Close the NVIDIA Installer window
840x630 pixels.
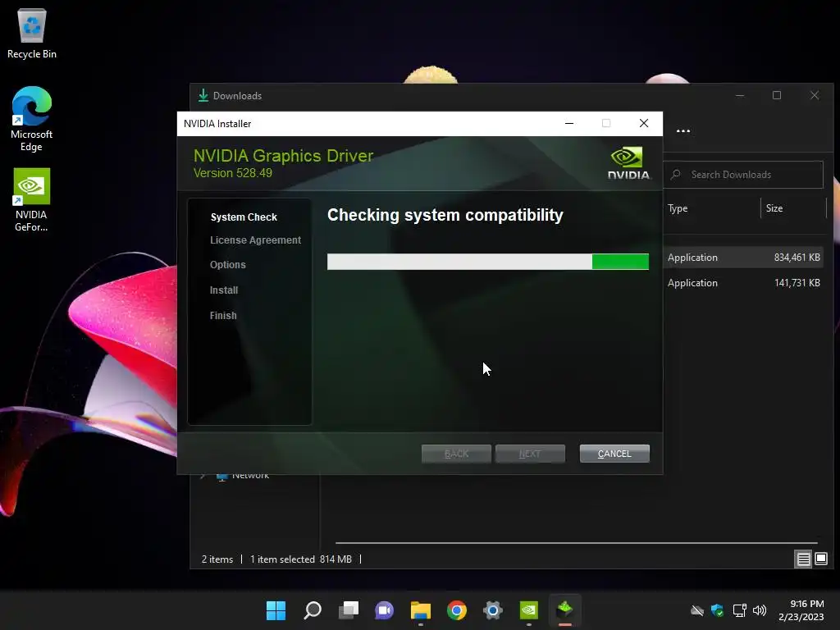tap(644, 124)
